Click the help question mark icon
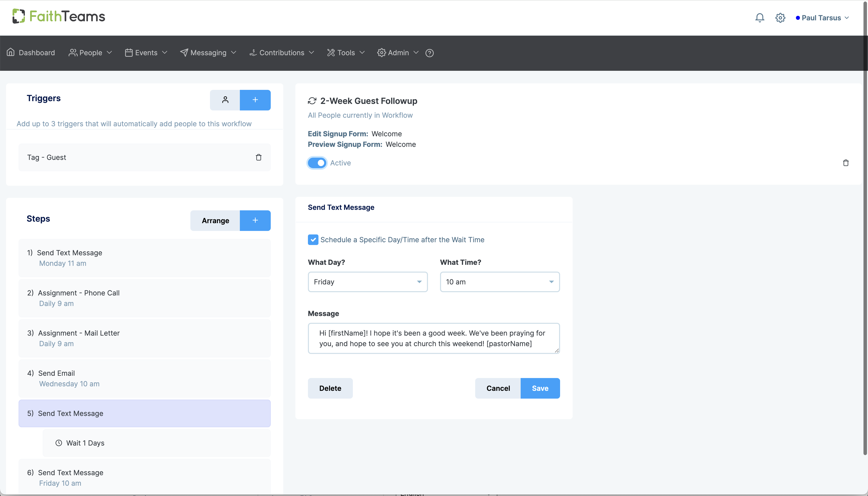Screen dimensions: 868x496 tap(429, 53)
